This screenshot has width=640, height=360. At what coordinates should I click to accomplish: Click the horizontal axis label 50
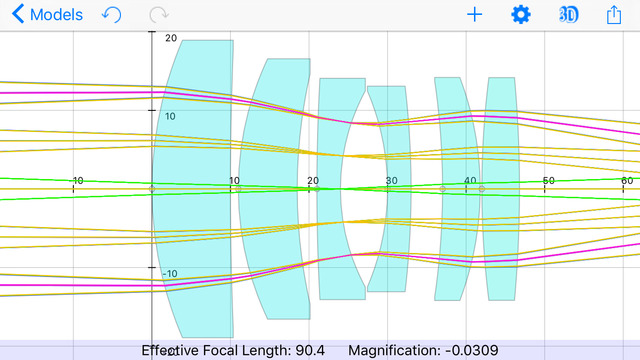(549, 180)
